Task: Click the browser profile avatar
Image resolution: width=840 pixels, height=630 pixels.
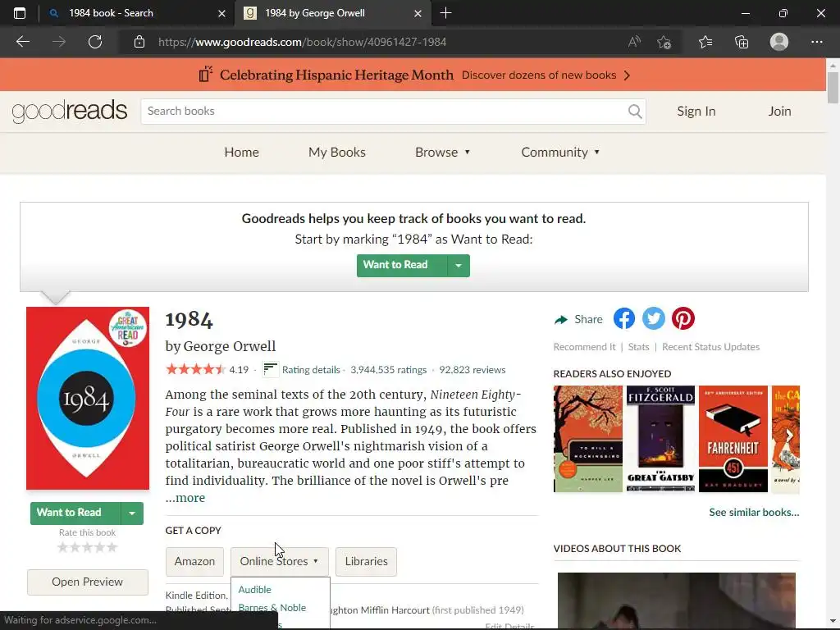Action: pyautogui.click(x=779, y=42)
